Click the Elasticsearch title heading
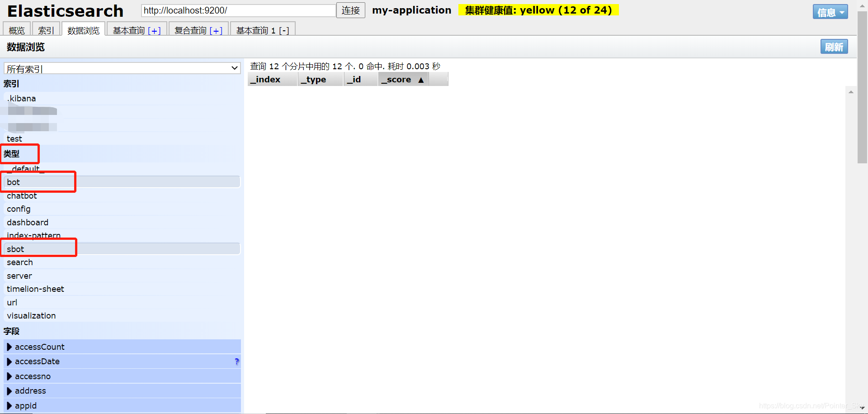 (66, 11)
